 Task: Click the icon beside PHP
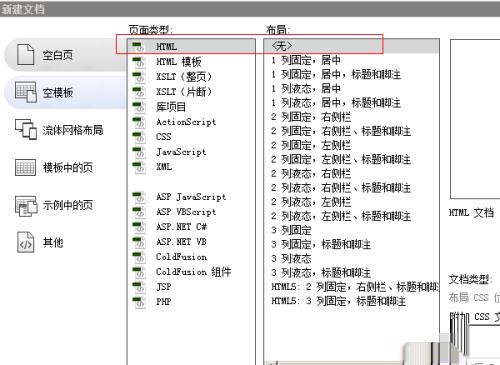139,302
